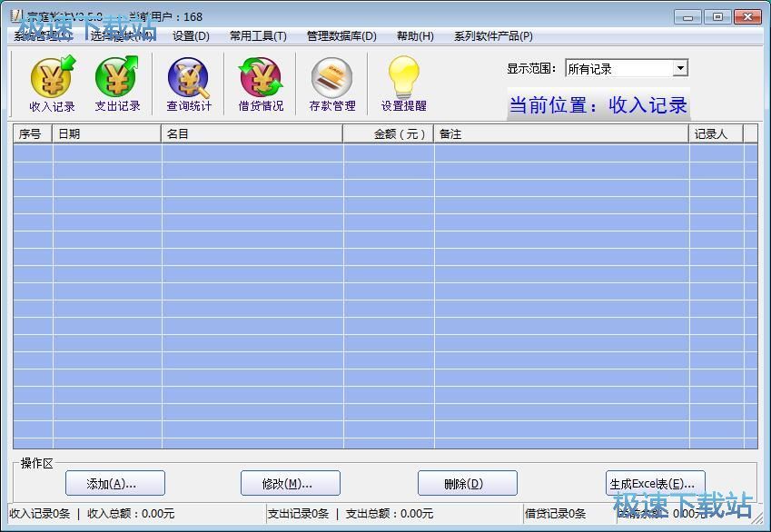Open the 存款管理 deposit management icon

pyautogui.click(x=332, y=84)
